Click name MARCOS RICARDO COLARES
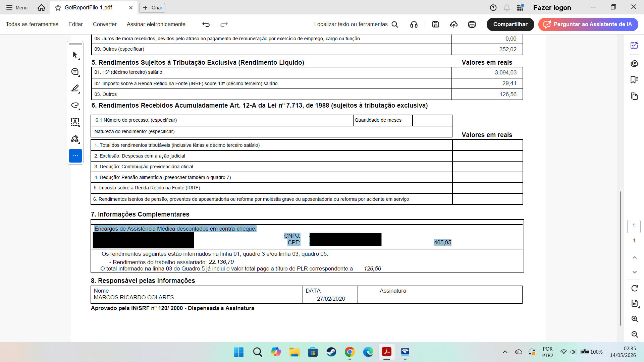The image size is (644, 362). (x=133, y=297)
